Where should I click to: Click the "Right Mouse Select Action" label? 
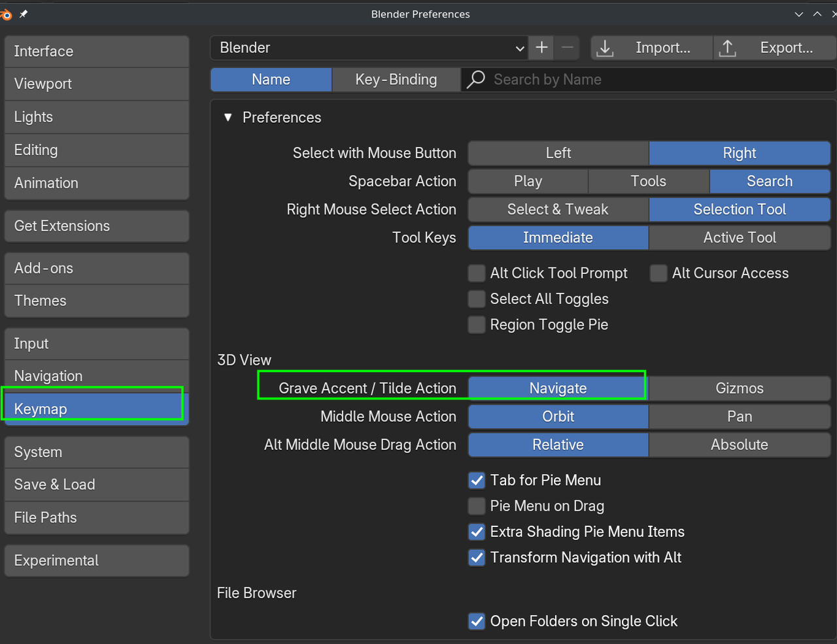coord(371,209)
